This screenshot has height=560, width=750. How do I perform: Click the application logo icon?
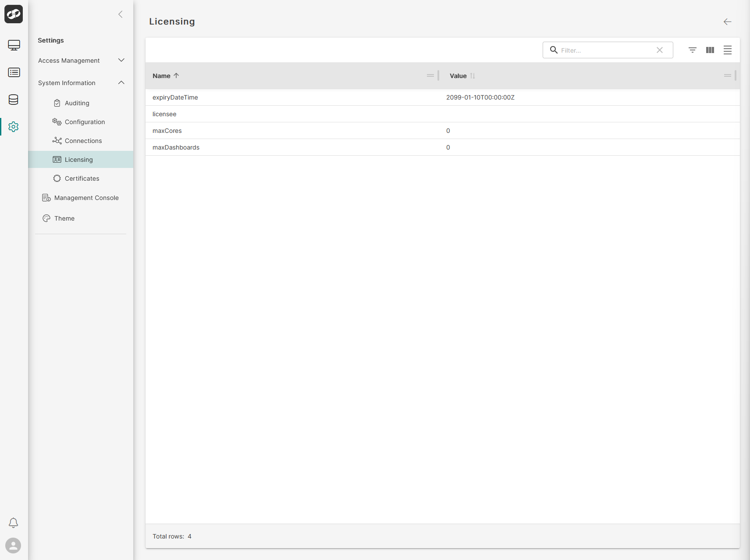pyautogui.click(x=14, y=14)
